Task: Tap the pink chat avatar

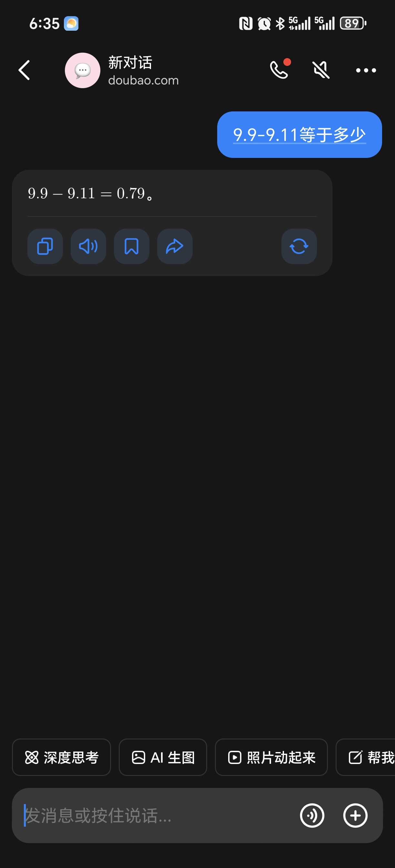Action: (83, 70)
